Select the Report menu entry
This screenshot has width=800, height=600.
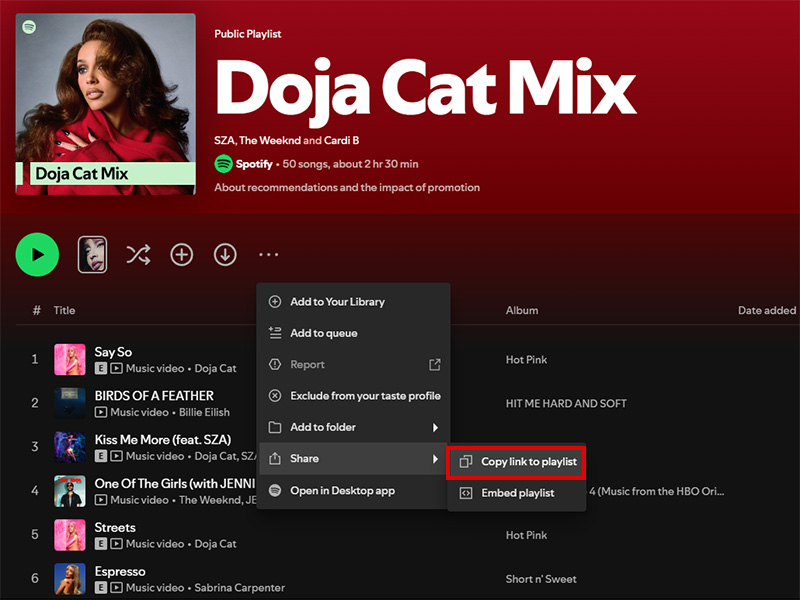click(x=353, y=364)
